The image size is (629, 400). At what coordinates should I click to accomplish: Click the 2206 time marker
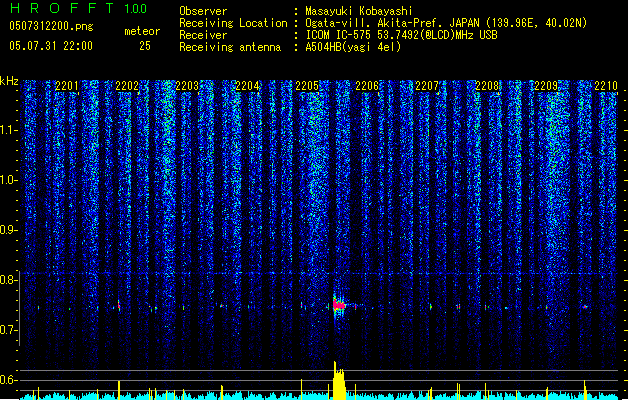point(367,86)
